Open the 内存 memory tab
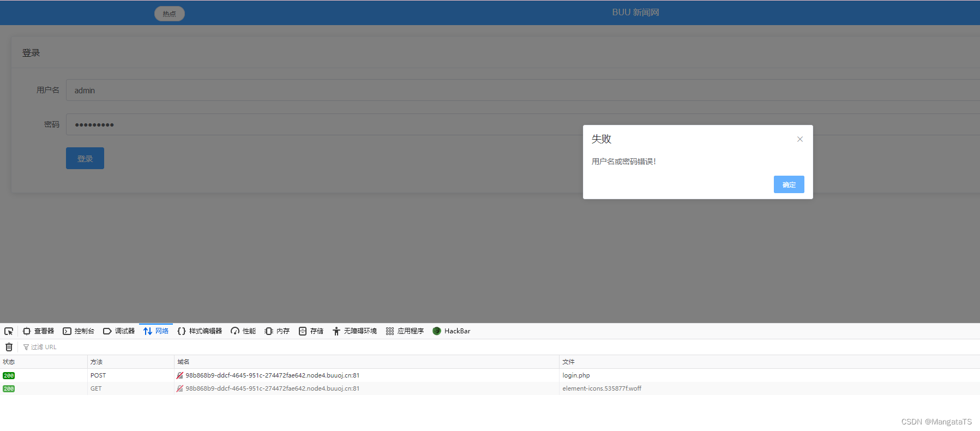Image resolution: width=980 pixels, height=431 pixels. (x=277, y=331)
